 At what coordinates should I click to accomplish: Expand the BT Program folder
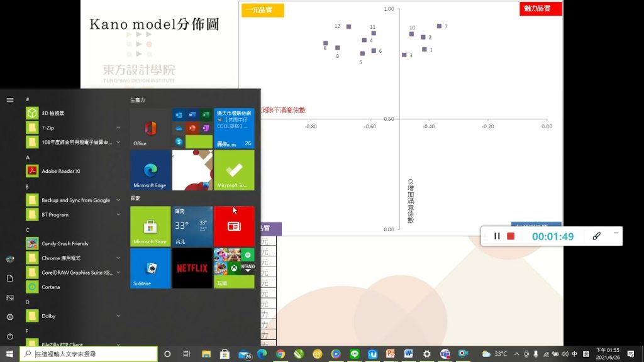click(x=118, y=214)
